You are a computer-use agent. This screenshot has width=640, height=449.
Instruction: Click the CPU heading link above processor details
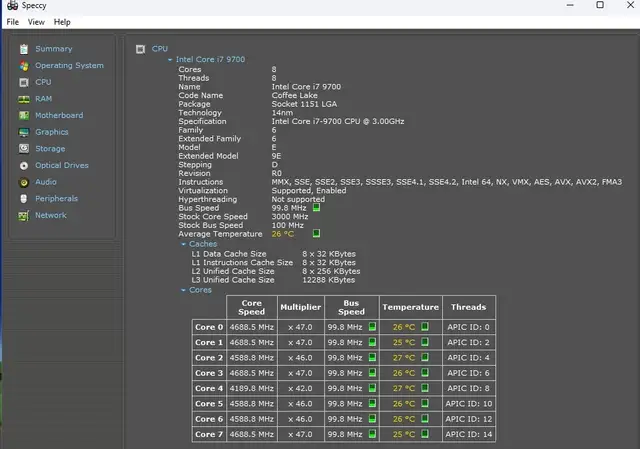(x=160, y=49)
